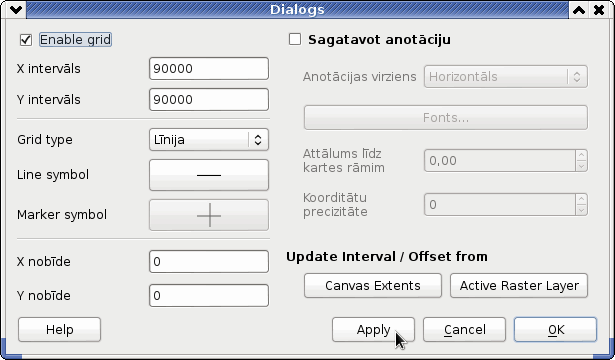The width and height of the screenshot is (615, 360).
Task: Open the Help button
Action: pyautogui.click(x=59, y=330)
